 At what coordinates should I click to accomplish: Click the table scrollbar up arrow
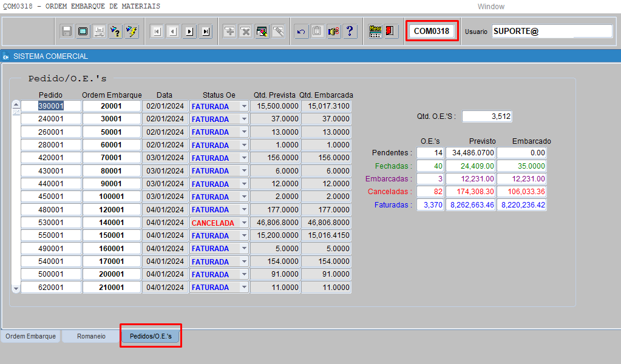point(16,104)
